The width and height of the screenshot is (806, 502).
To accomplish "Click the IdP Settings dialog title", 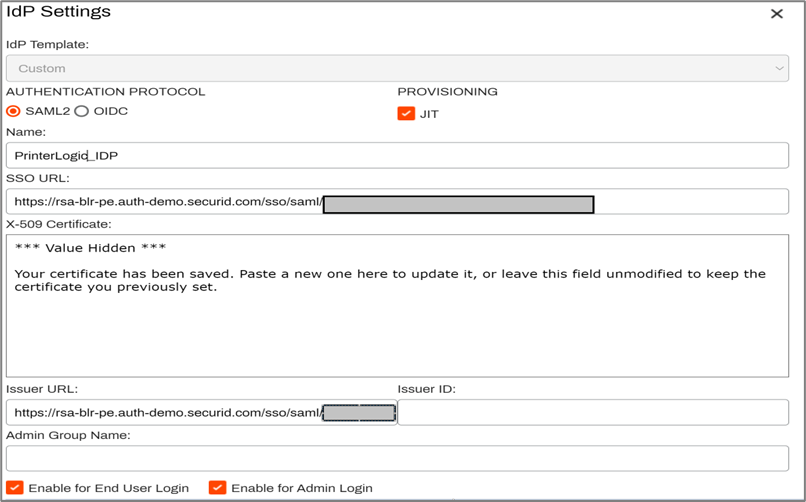I will pyautogui.click(x=59, y=12).
